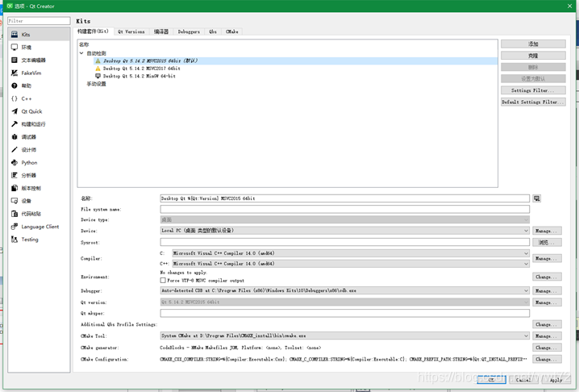Screen dimensions: 579x392
Task: Switch to the Debuggers tab
Action: point(189,31)
